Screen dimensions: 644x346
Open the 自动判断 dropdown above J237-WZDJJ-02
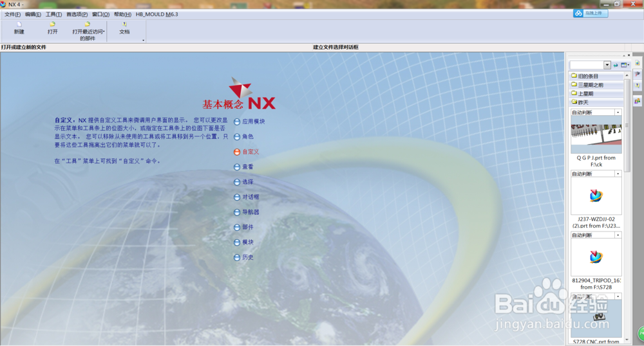coord(618,174)
